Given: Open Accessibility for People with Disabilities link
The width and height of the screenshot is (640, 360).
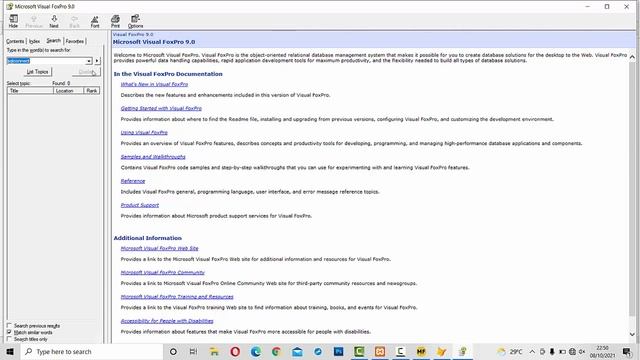Looking at the screenshot, I should coord(167,321).
